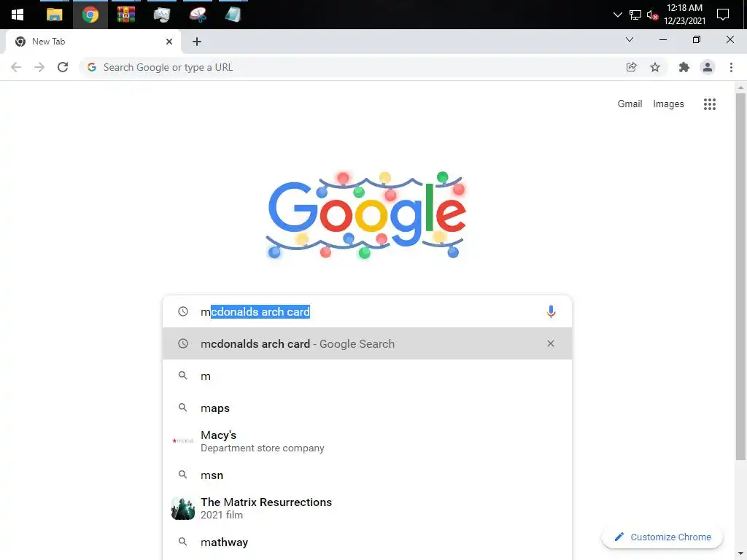Click the Google G icon in the address bar
Viewport: 747px width, 560px height.
click(92, 67)
